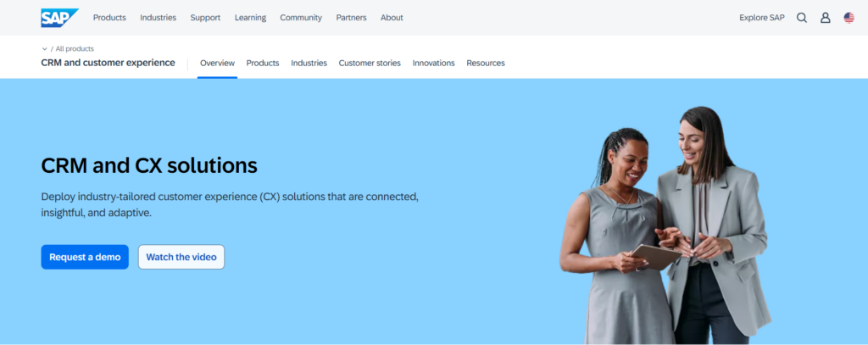The height and width of the screenshot is (345, 868).
Task: Switch to the Innovations tab
Action: [433, 63]
